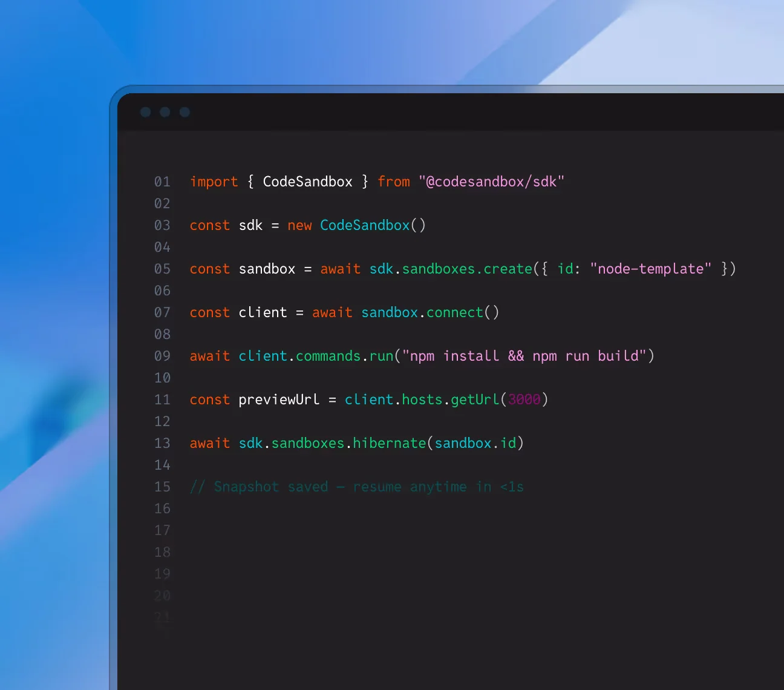The height and width of the screenshot is (690, 784).
Task: Click the sandbox.id argument on line 13
Action: pyautogui.click(x=475, y=443)
